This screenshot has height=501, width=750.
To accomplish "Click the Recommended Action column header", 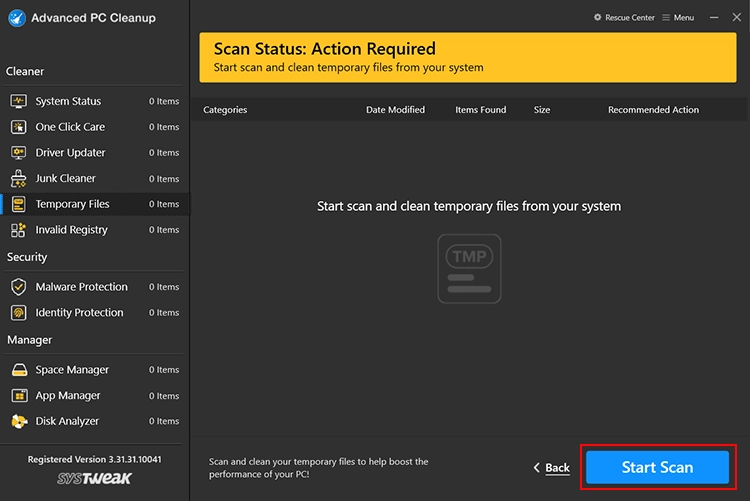I will 653,110.
